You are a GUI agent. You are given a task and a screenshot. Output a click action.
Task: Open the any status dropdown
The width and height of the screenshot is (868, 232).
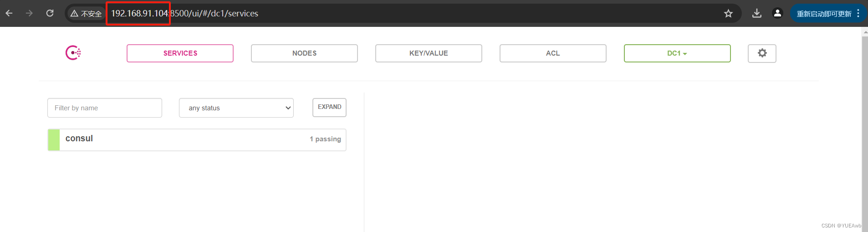pos(236,108)
